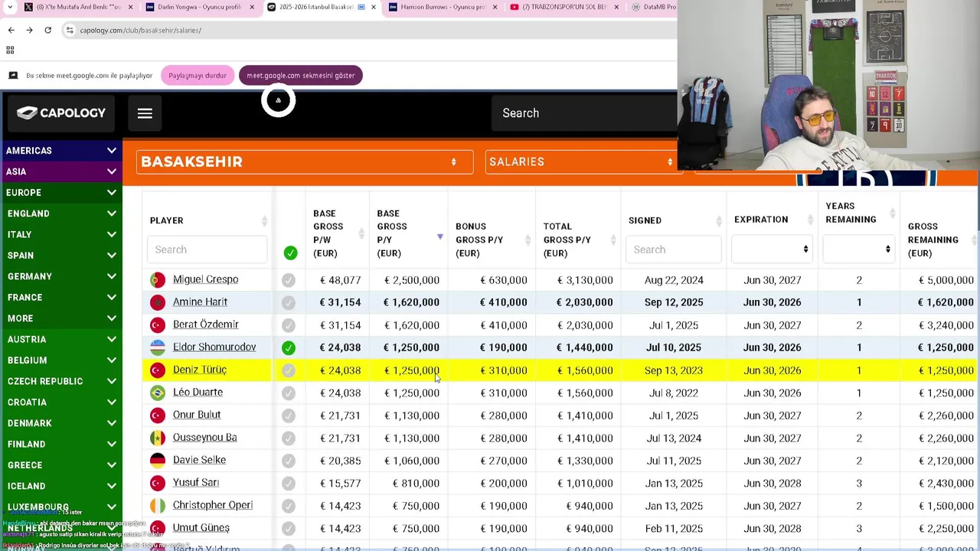Expand the SPAIN leagues list
Image resolution: width=980 pixels, height=551 pixels.
tap(61, 256)
